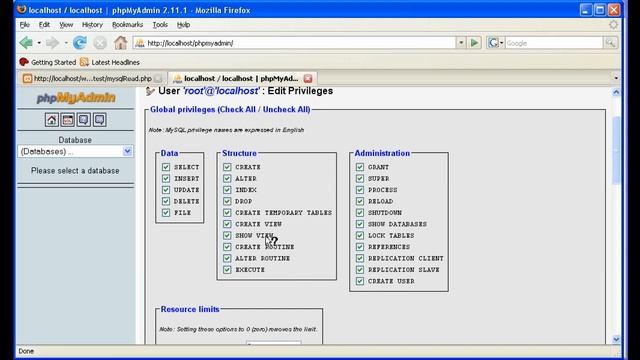This screenshot has width=640, height=360.
Task: Uncheck the ALTER ROUTINE checkbox
Action: tap(227, 258)
